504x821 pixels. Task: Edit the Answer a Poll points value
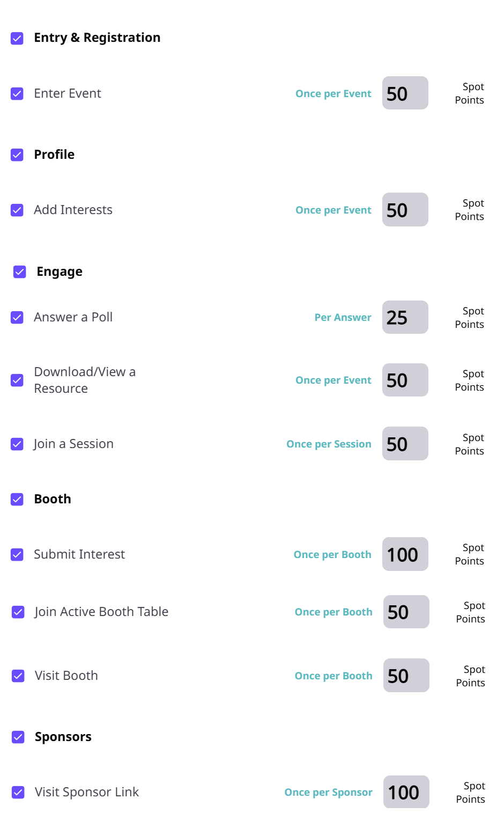405,317
